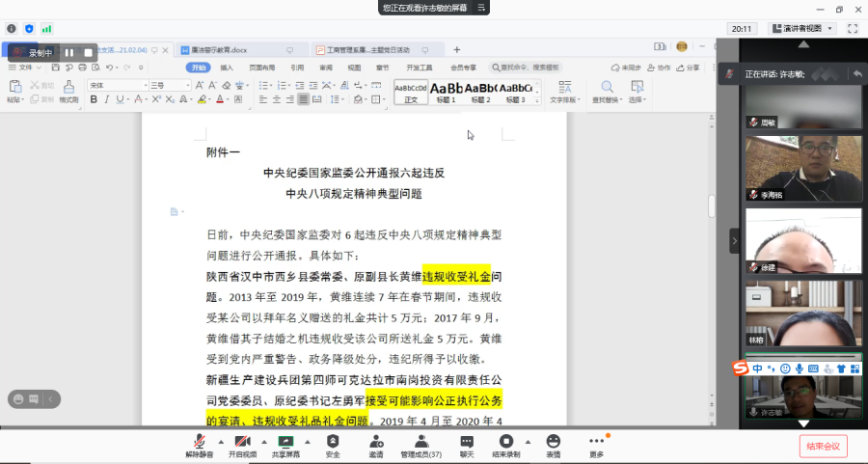868x464 pixels.
Task: Open 管理成员 participants panel
Action: pyautogui.click(x=420, y=444)
